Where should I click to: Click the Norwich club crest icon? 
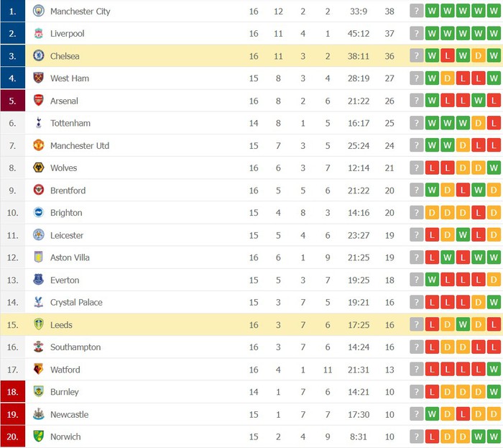click(x=39, y=436)
